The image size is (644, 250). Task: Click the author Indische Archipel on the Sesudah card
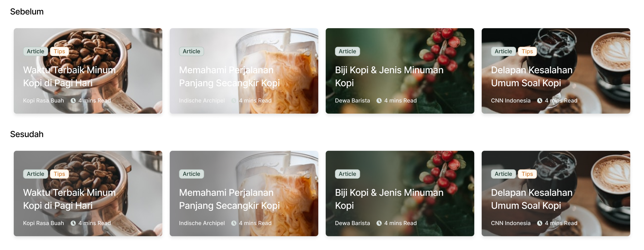[202, 223]
